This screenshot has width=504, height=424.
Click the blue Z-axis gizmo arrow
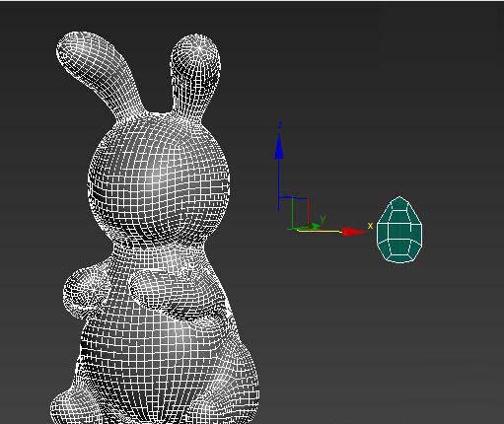279,147
